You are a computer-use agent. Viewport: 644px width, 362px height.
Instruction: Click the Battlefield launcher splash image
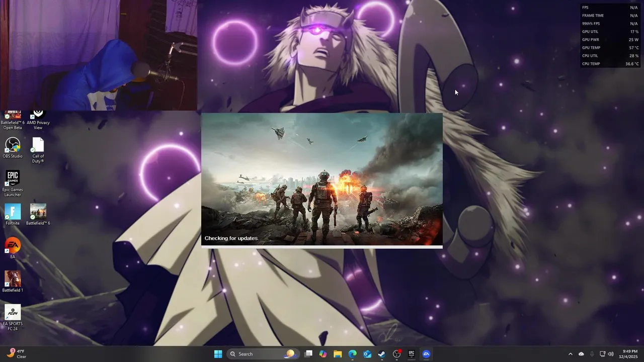pyautogui.click(x=322, y=179)
